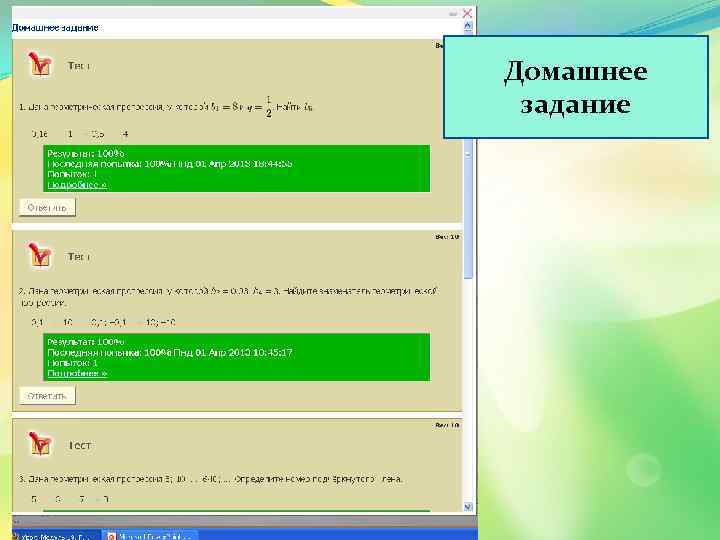Select answer 4 in question 1
This screenshot has width=720, height=540.
(125, 134)
